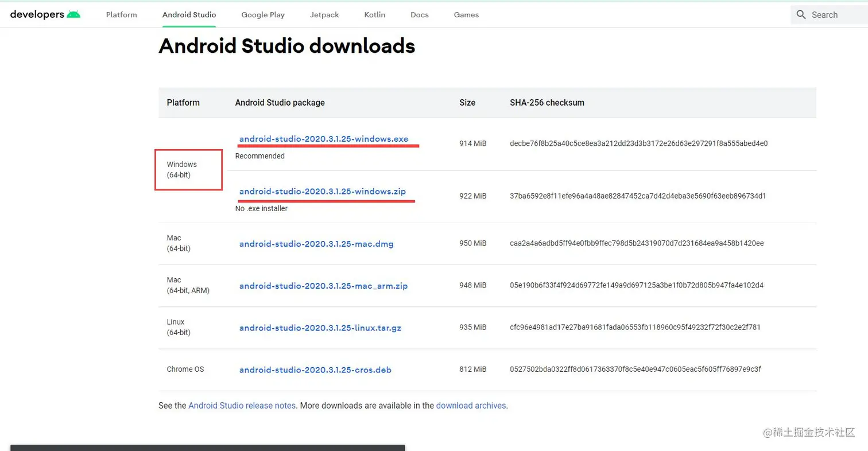Click the 935 MiB size value
This screenshot has height=451, width=868.
[x=473, y=328]
